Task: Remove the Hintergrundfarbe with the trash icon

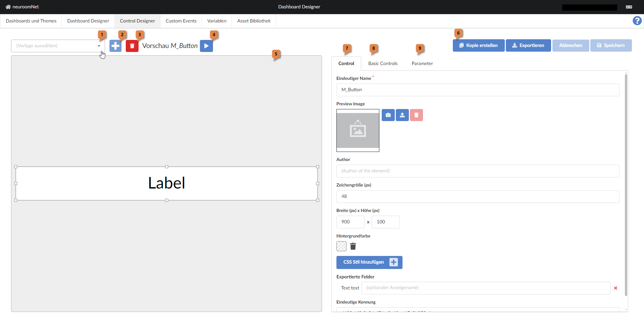Action: point(353,246)
